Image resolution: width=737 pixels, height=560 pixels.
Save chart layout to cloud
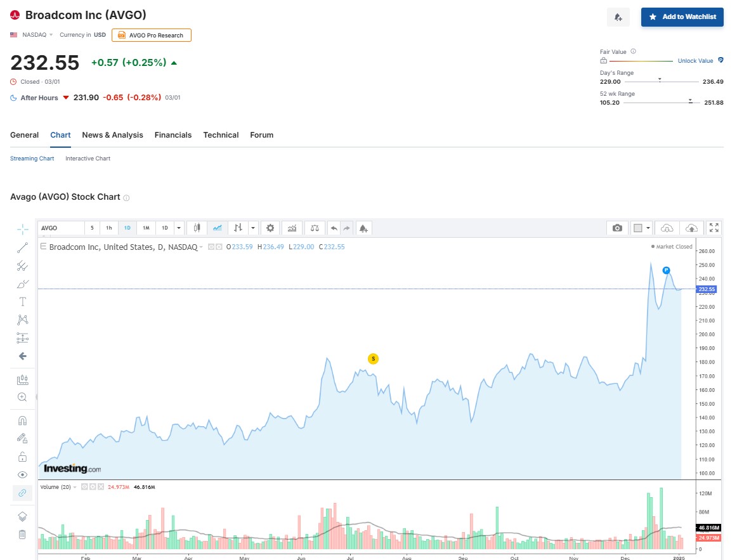point(691,228)
